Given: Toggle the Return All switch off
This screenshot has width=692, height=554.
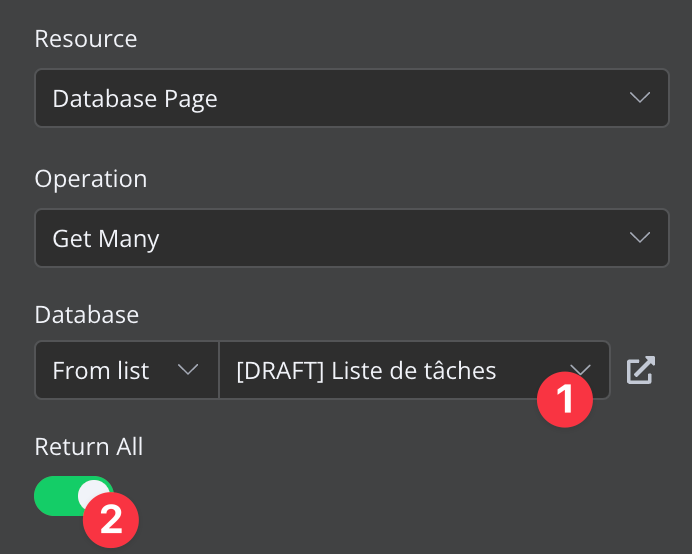Looking at the screenshot, I should point(73,495).
